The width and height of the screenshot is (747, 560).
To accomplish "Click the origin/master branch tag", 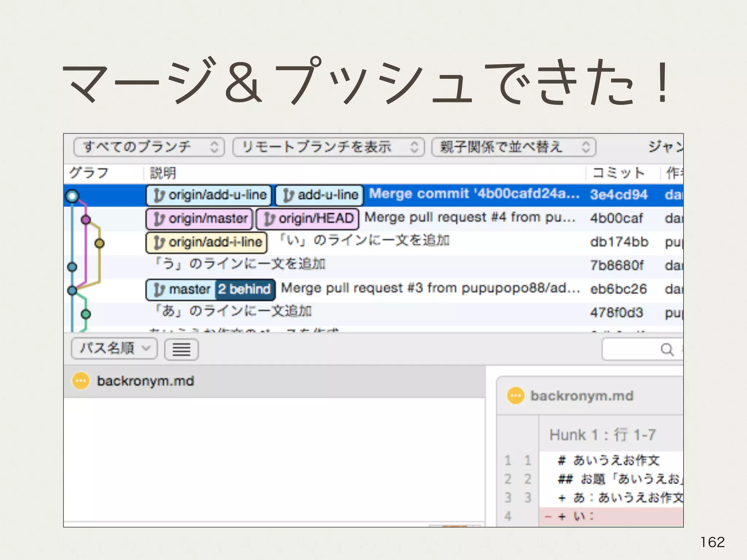I will pyautogui.click(x=199, y=219).
